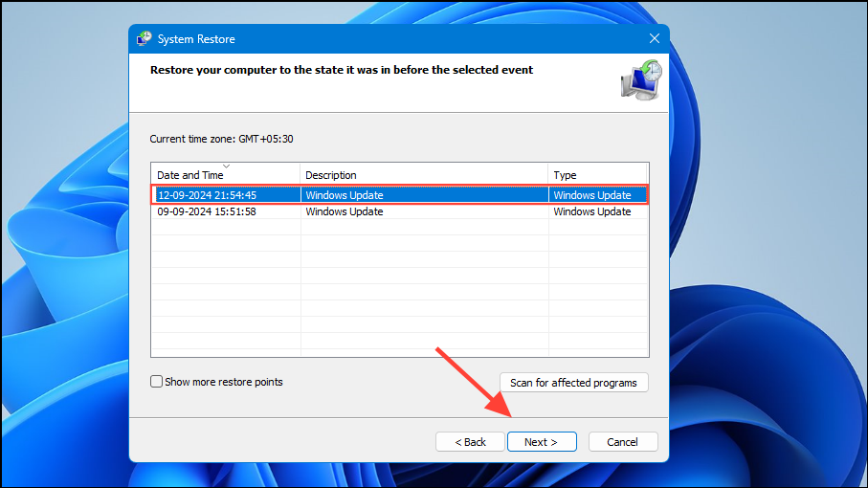Click Scan for affected programs button
This screenshot has height=488, width=868.
click(573, 383)
